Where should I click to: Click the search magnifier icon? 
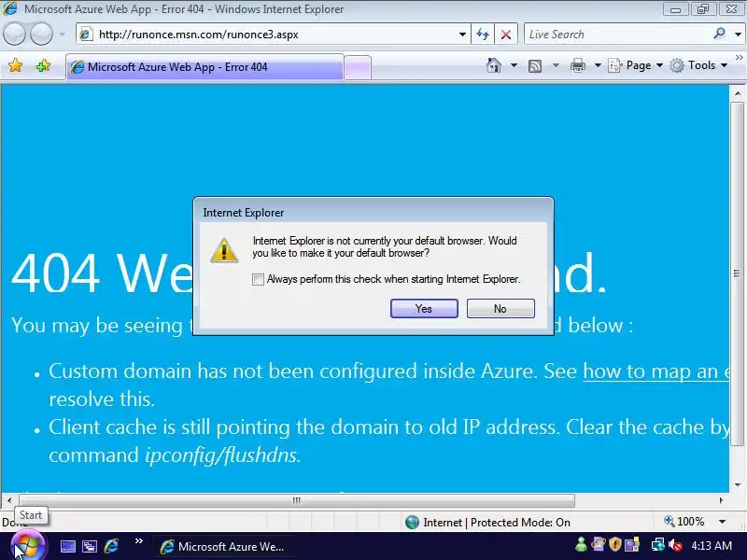pos(719,34)
